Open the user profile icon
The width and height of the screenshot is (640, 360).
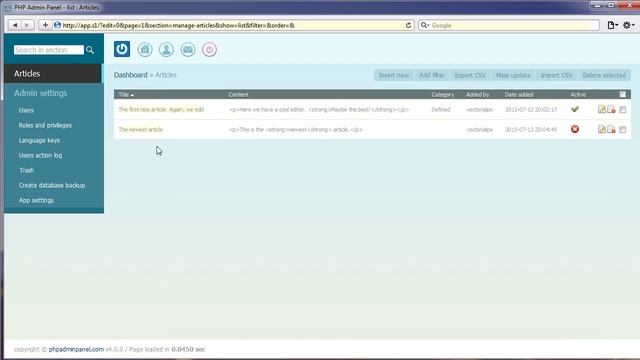[x=166, y=49]
